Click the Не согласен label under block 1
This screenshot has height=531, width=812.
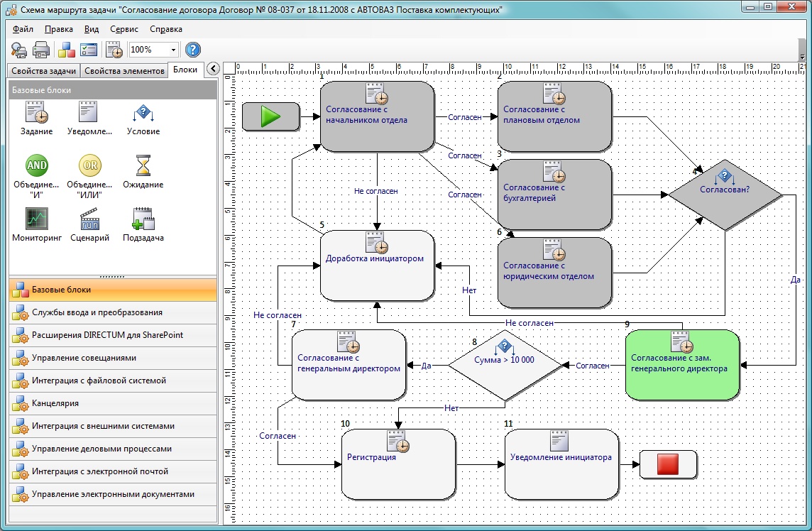376,191
